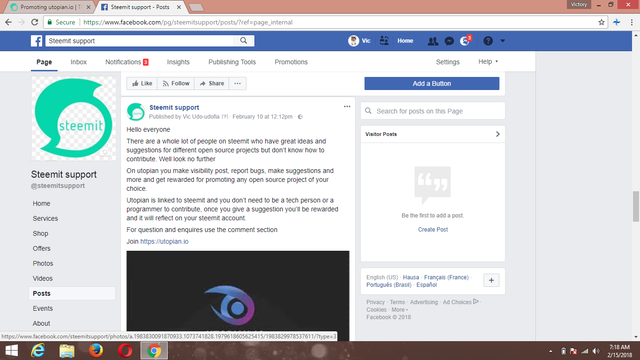The height and width of the screenshot is (360, 640).
Task: Open Home in left sidebar
Action: pos(41,203)
